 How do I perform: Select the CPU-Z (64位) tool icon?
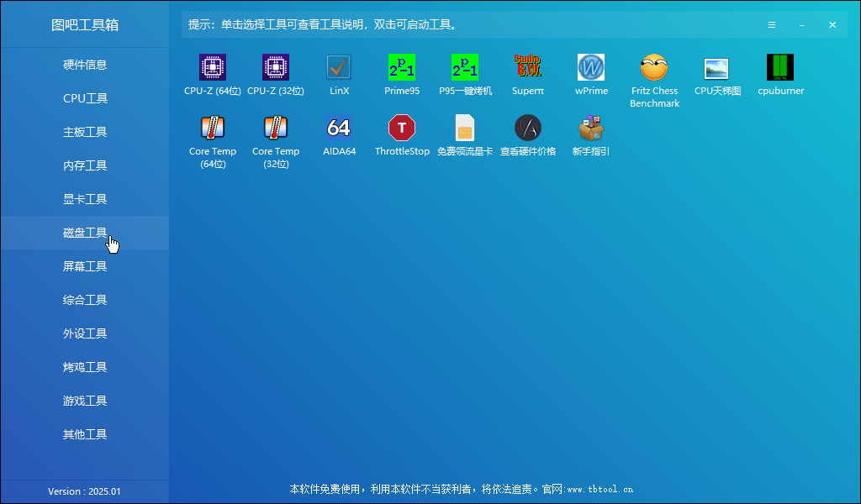(x=213, y=67)
